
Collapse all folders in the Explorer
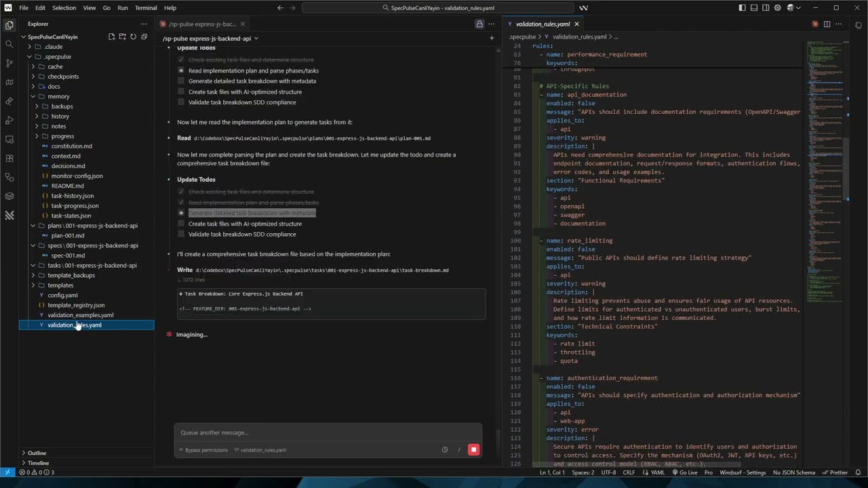click(x=144, y=37)
